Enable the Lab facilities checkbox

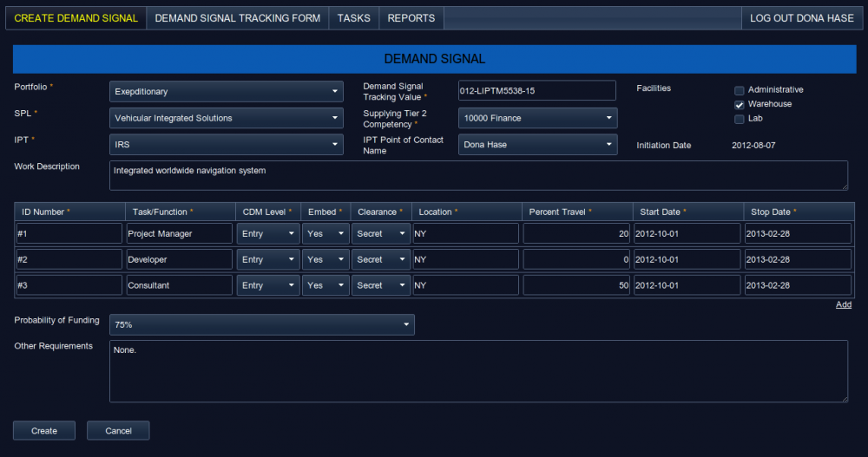(740, 119)
